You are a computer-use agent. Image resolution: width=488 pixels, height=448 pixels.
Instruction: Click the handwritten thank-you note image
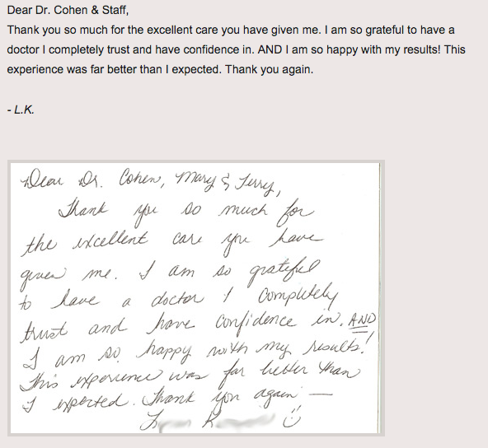(196, 298)
